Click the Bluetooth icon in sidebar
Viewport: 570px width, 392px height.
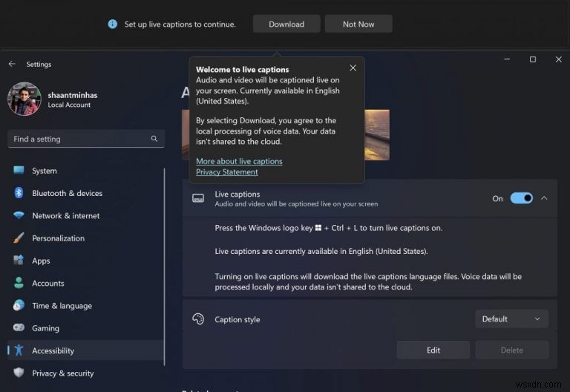click(19, 193)
